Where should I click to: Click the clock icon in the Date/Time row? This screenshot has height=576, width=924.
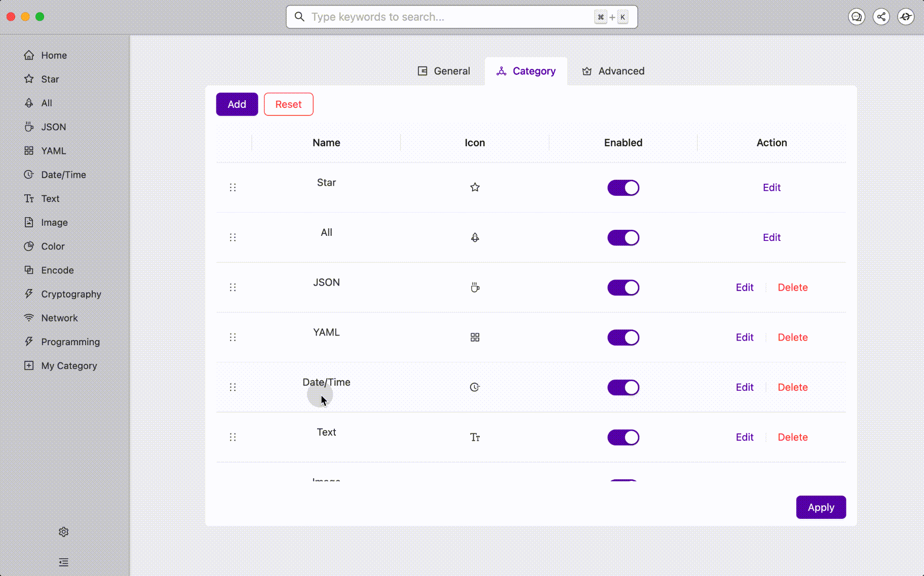point(475,387)
